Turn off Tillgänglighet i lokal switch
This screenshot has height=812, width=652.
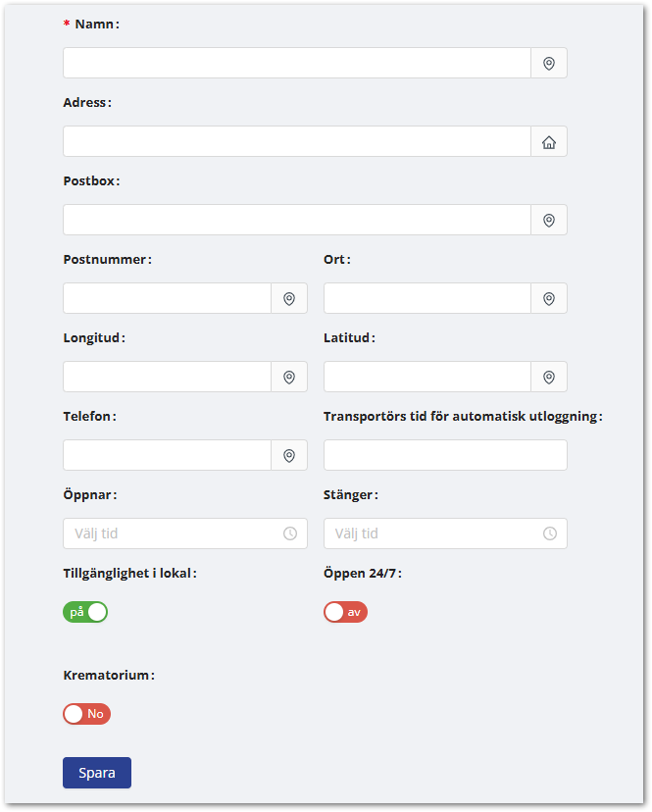point(85,612)
